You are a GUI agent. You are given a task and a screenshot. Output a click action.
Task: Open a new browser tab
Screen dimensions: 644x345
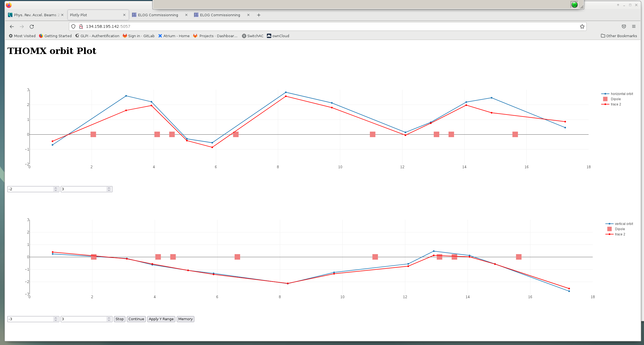[x=259, y=15]
